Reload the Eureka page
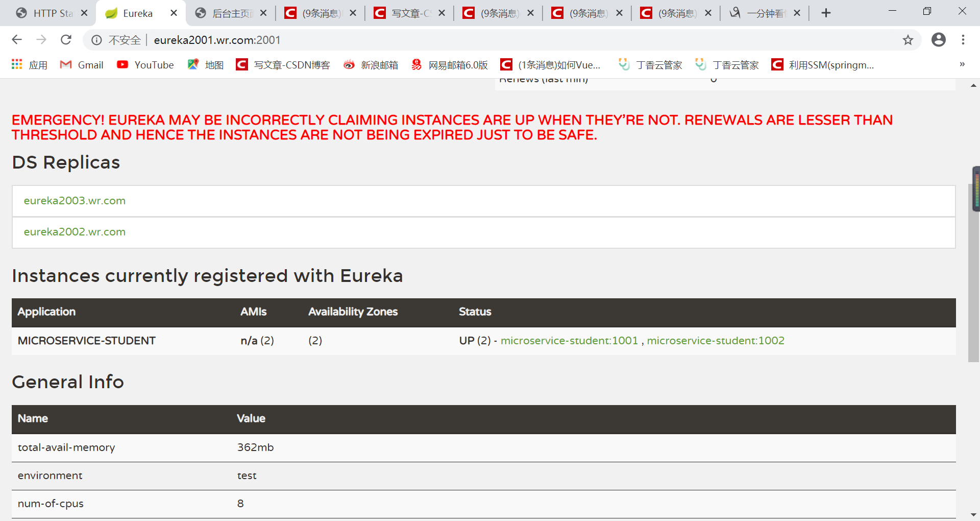The width and height of the screenshot is (980, 521). pos(66,40)
